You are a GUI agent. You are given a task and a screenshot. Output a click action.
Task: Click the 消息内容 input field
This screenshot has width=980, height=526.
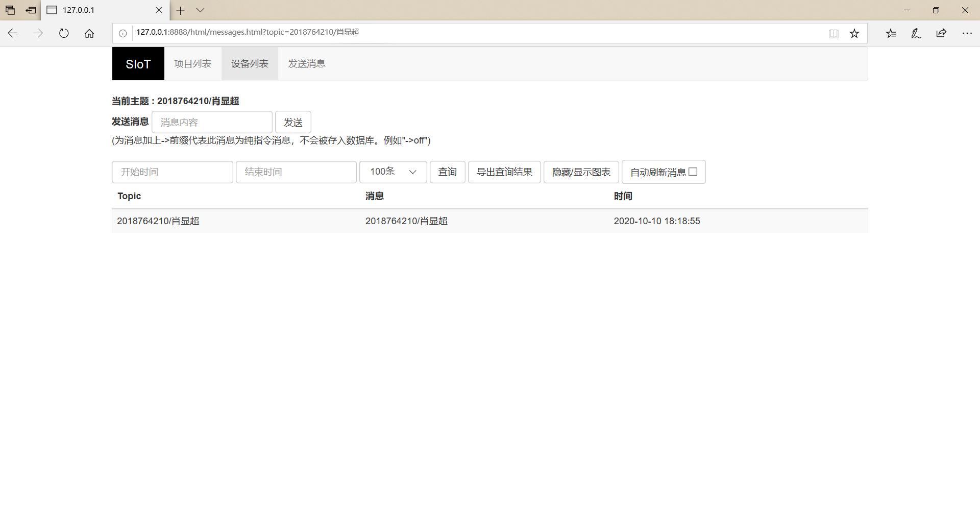pyautogui.click(x=212, y=122)
